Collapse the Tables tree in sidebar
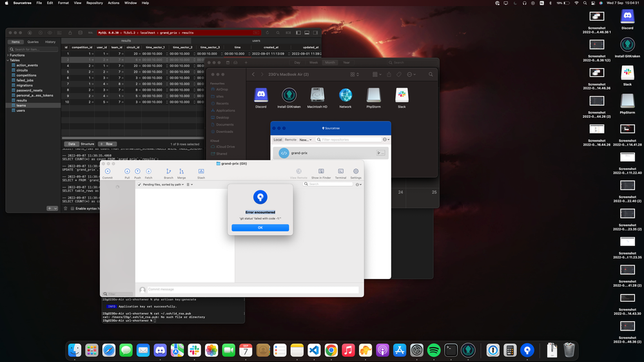The height and width of the screenshot is (362, 644). pos(8,60)
